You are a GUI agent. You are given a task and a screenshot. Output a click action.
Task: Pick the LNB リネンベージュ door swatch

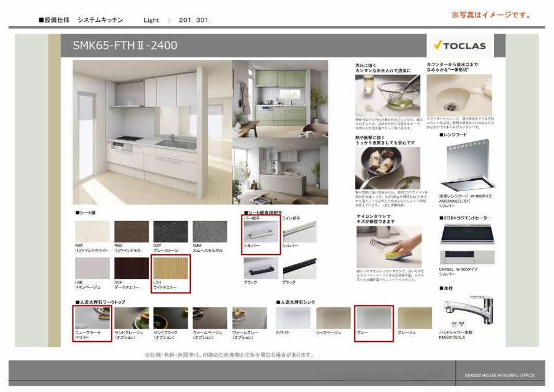pyautogui.click(x=92, y=268)
